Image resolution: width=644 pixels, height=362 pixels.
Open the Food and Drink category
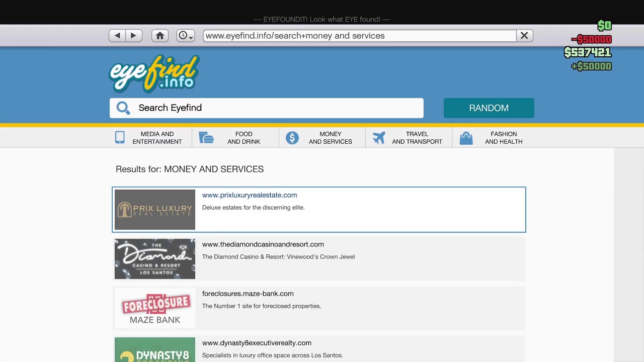pos(235,138)
